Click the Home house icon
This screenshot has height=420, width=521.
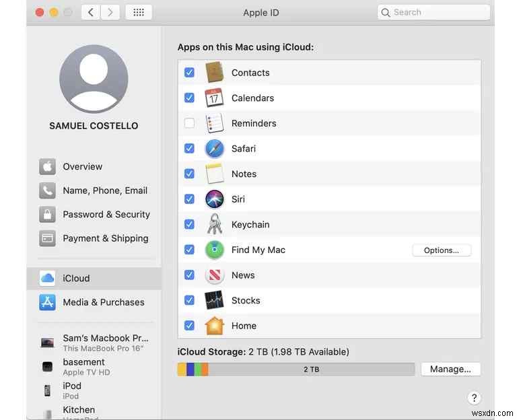[214, 326]
